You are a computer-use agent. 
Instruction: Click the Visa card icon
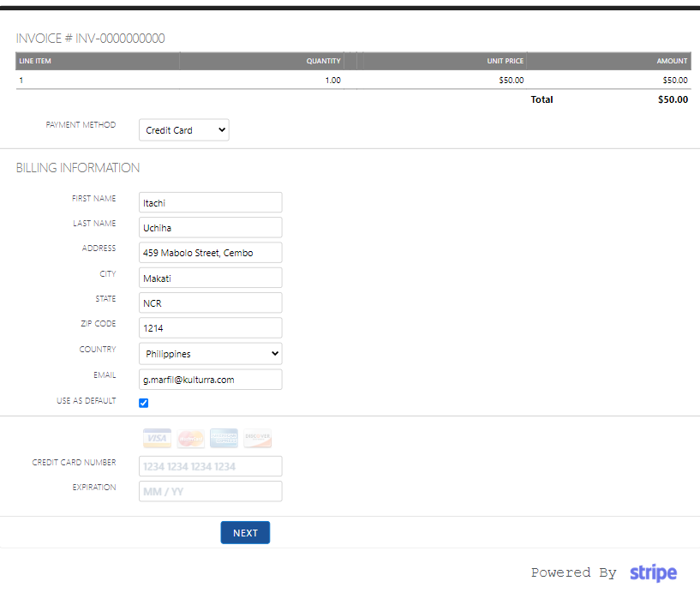coord(157,439)
